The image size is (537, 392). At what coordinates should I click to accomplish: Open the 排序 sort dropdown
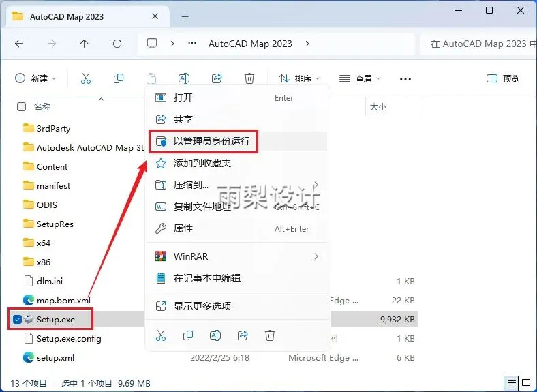pos(299,78)
